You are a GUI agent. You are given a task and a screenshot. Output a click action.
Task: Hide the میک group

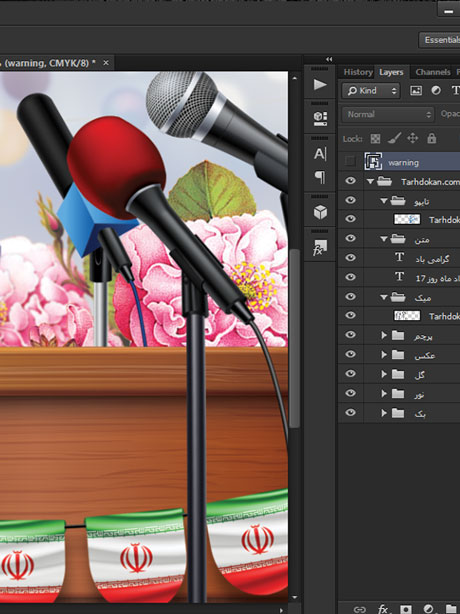pos(350,296)
